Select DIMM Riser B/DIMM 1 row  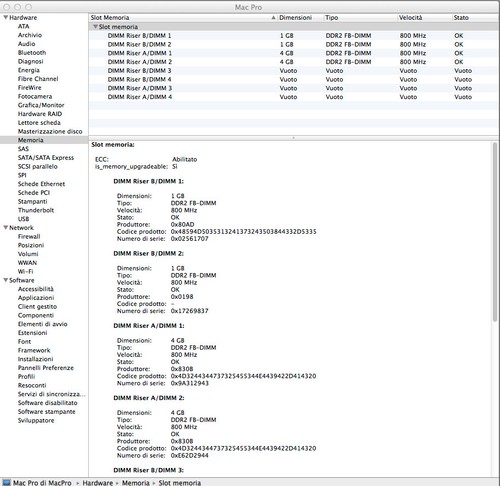click(x=294, y=36)
